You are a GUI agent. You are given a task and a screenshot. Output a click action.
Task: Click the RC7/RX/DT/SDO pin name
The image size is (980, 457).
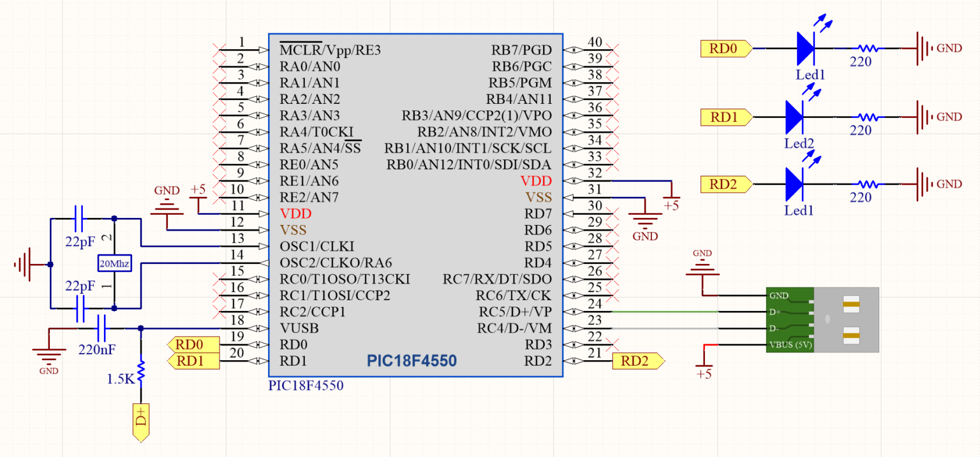pyautogui.click(x=498, y=279)
